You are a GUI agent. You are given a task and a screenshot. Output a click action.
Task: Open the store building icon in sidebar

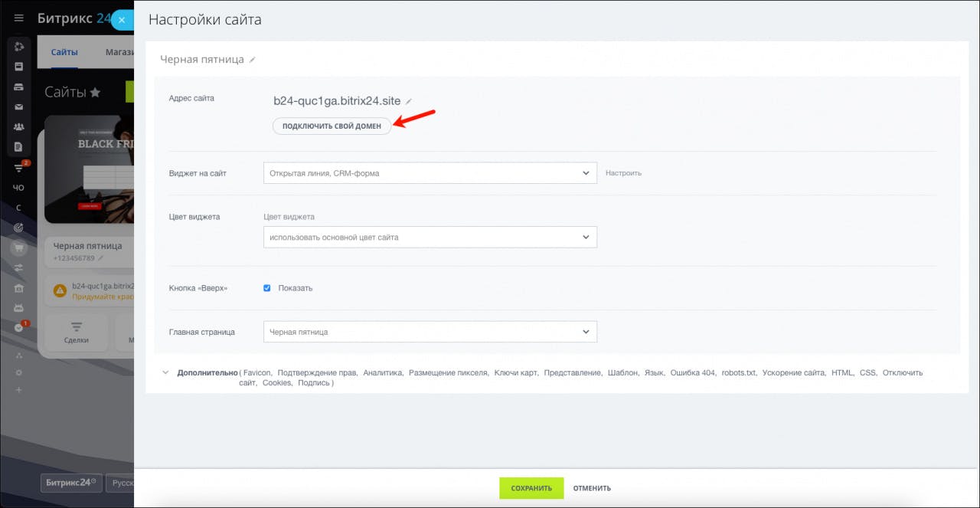tap(19, 288)
